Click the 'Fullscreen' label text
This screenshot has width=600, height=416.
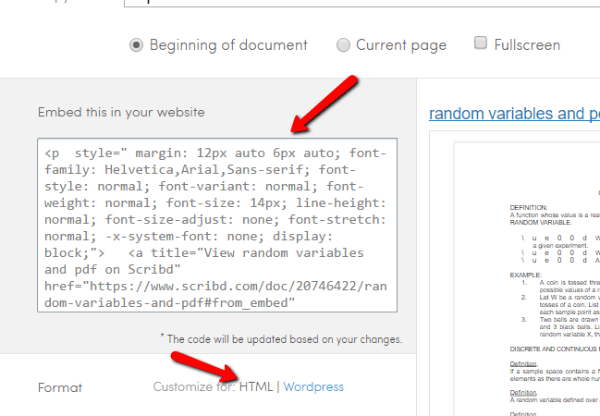(x=527, y=45)
